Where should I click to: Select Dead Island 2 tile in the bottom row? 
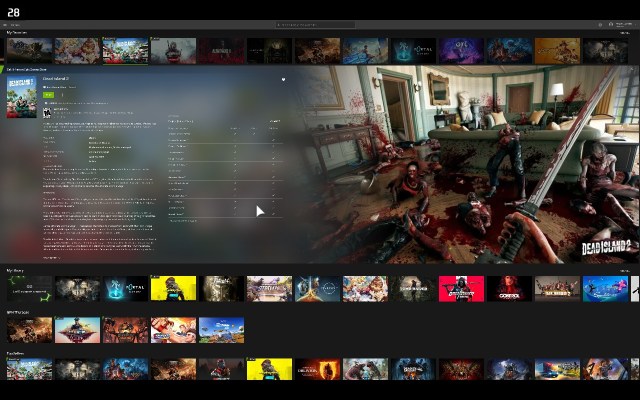point(29,369)
